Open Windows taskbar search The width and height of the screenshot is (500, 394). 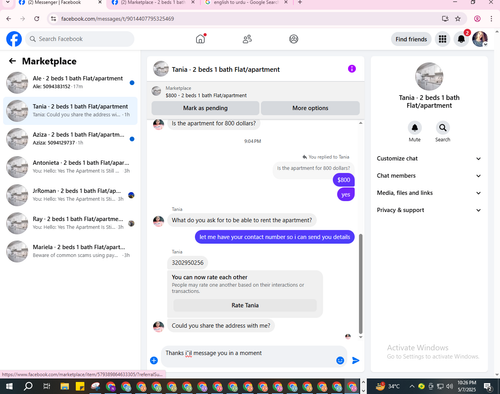28,386
